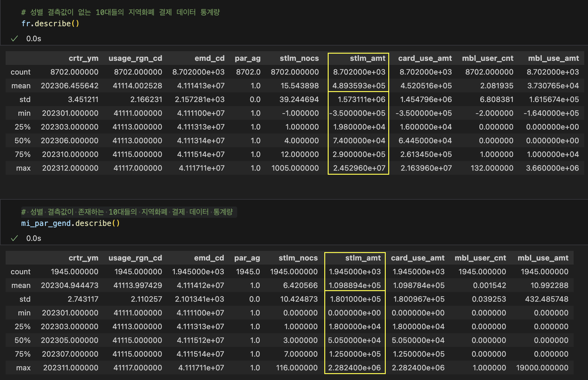Image resolution: width=588 pixels, height=380 pixels.
Task: Click the card_use_amt header in the fr.describe() output
Action: tap(425, 58)
